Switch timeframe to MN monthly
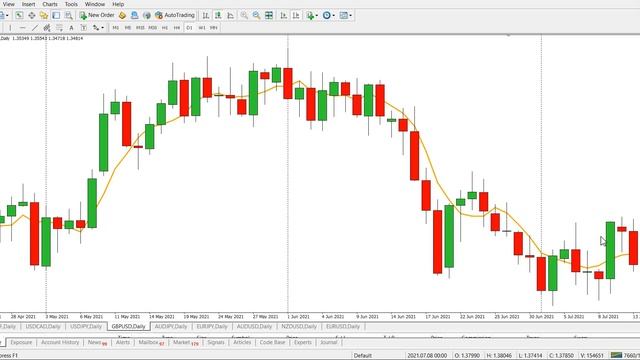This screenshot has height=360, width=640. tap(213, 28)
